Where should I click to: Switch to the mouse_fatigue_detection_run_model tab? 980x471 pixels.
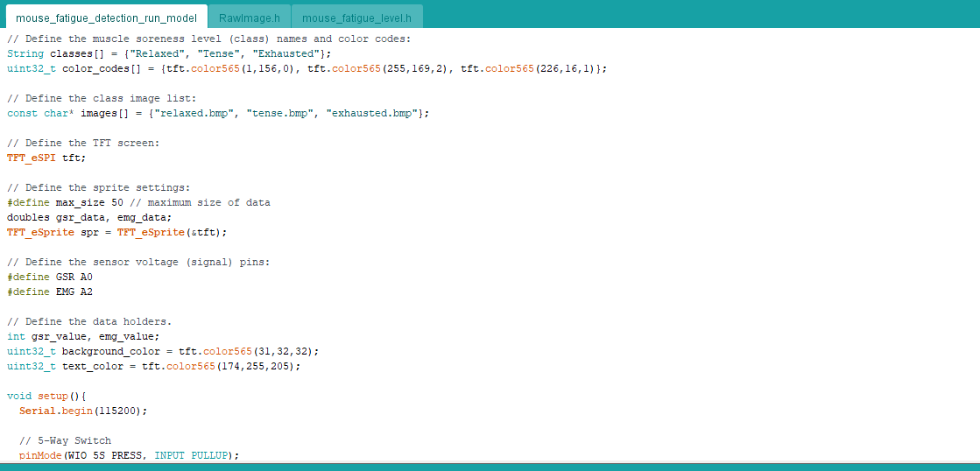click(106, 18)
